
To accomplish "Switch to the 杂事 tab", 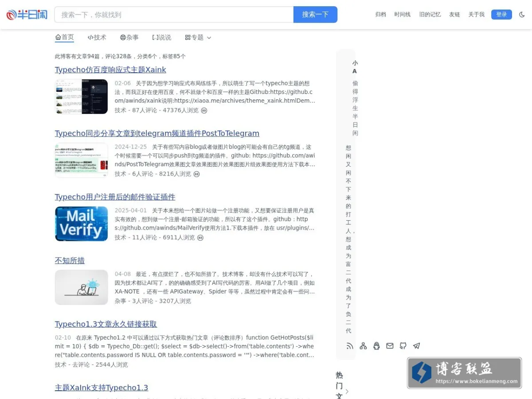I will point(129,38).
